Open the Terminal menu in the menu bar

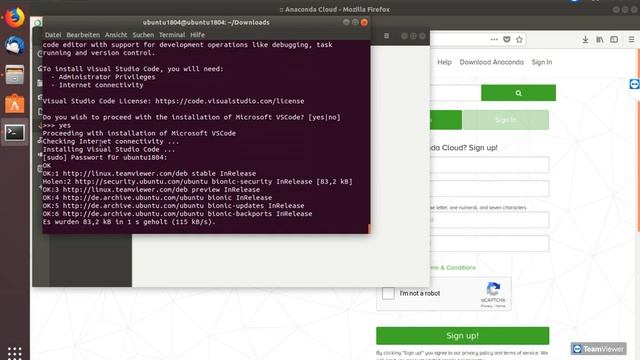(172, 35)
